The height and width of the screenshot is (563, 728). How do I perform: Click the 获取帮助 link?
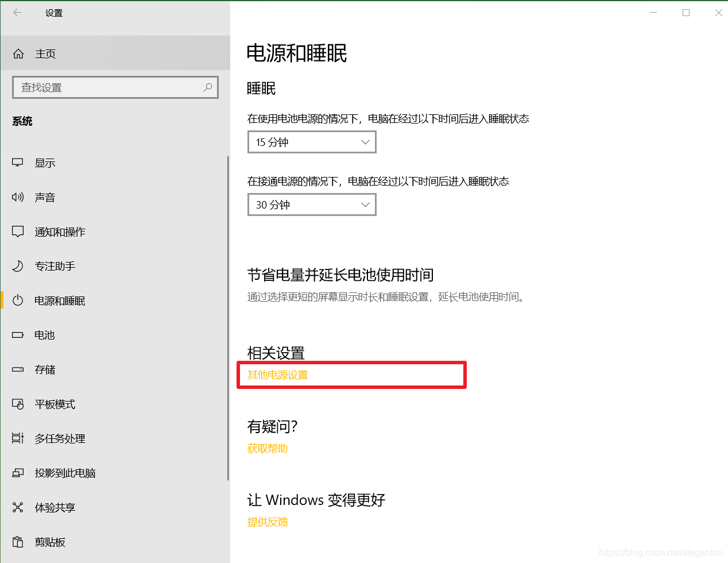click(267, 448)
